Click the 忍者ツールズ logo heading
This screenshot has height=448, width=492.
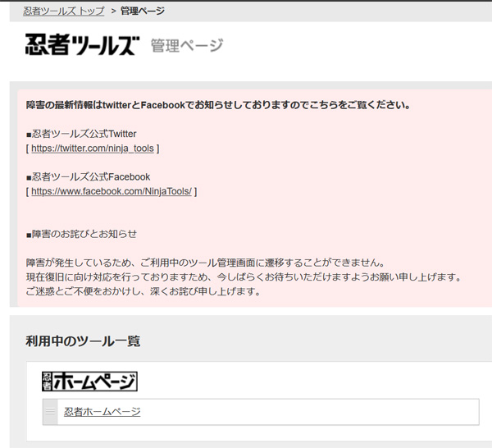(x=82, y=44)
